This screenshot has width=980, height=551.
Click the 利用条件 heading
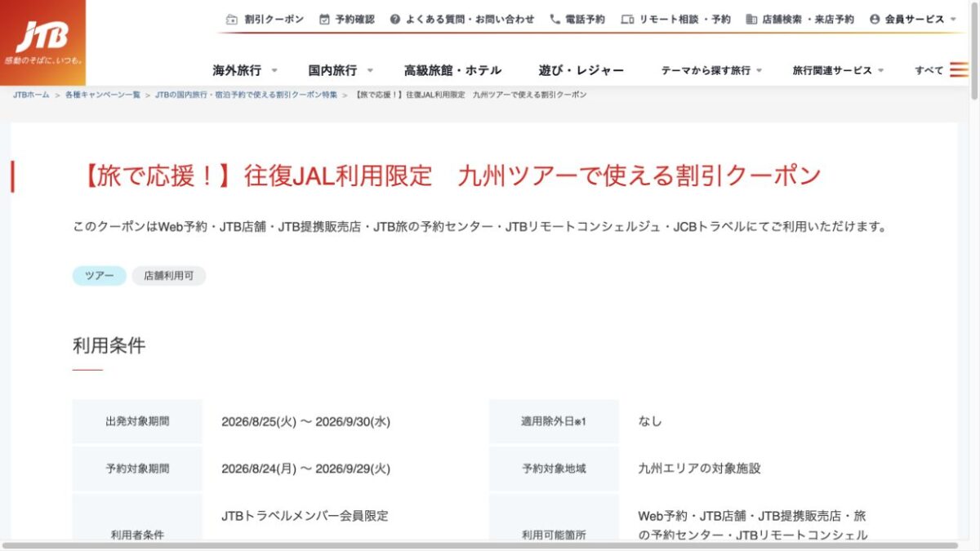pos(109,346)
